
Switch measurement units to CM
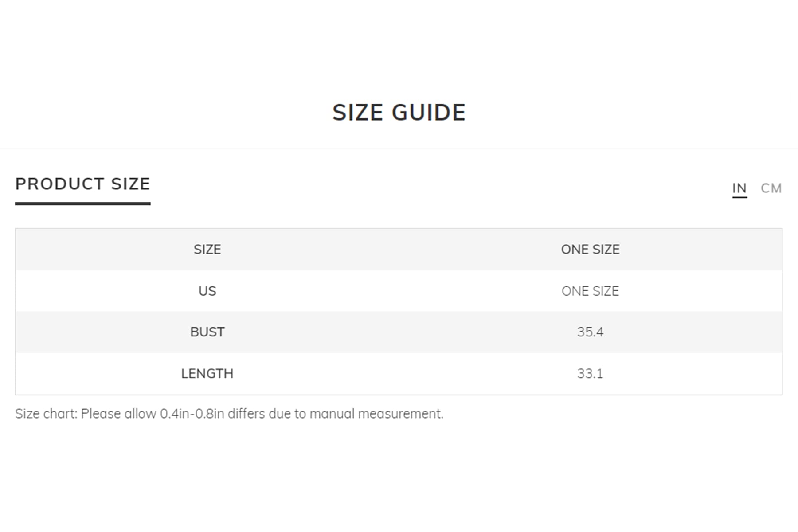(771, 188)
